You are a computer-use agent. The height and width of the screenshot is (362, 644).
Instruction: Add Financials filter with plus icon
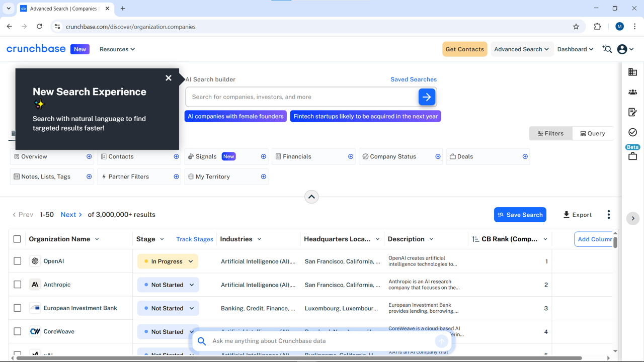pos(351,157)
